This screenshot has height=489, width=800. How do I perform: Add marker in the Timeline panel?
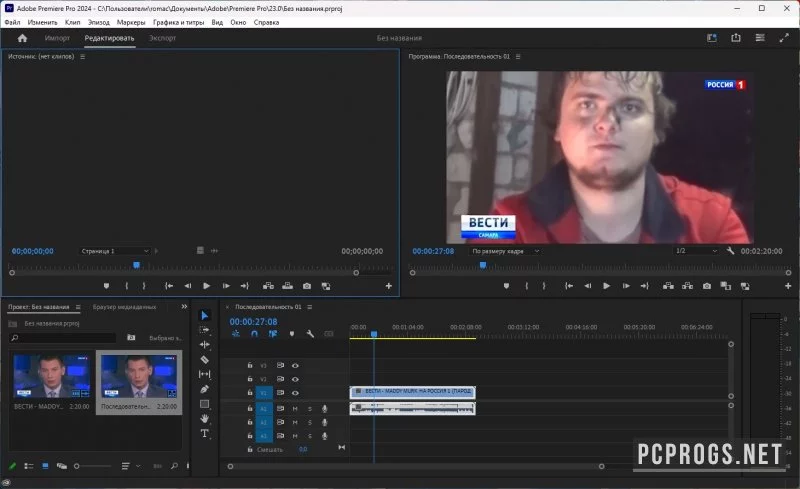pyautogui.click(x=291, y=334)
